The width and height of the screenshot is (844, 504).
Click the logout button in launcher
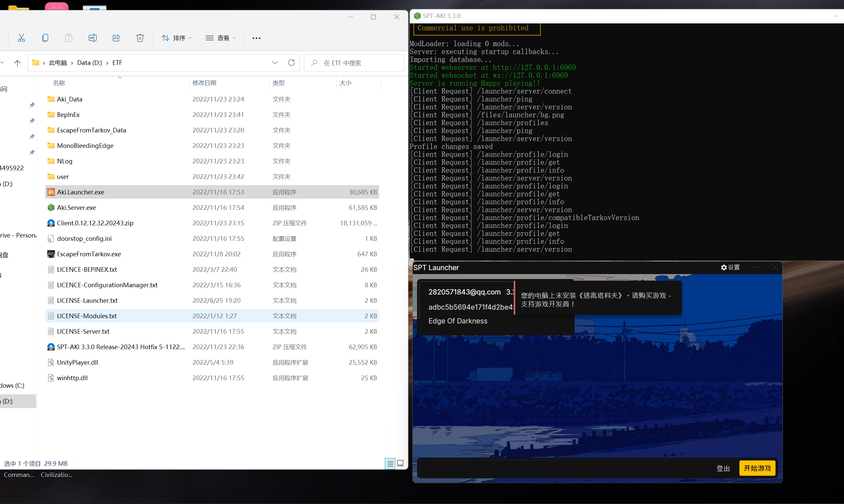(723, 468)
